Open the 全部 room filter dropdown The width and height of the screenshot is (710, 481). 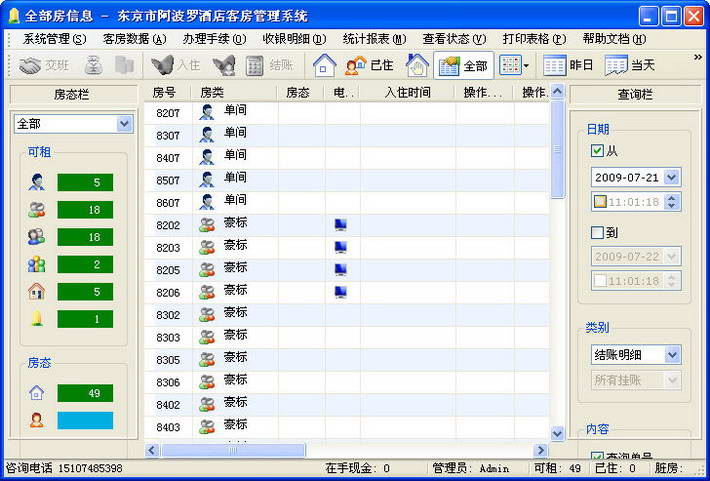(x=124, y=124)
